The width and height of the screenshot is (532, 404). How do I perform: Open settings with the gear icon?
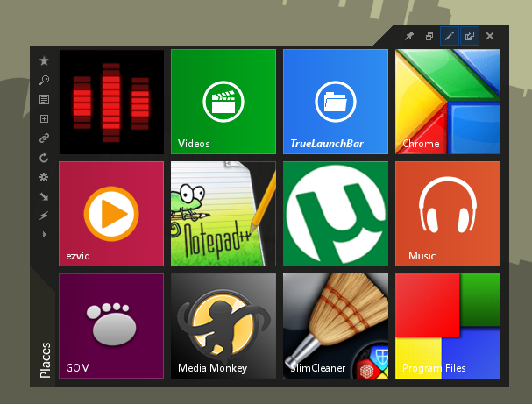[x=44, y=177]
